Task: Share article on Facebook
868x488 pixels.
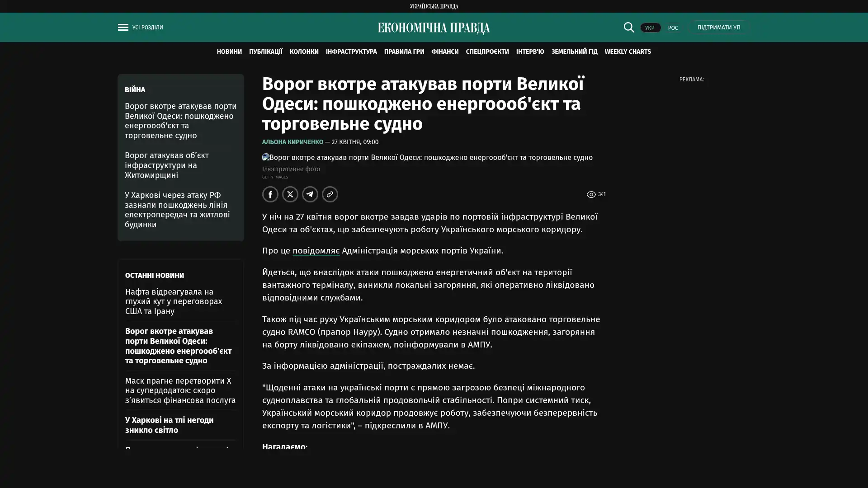Action: click(270, 194)
